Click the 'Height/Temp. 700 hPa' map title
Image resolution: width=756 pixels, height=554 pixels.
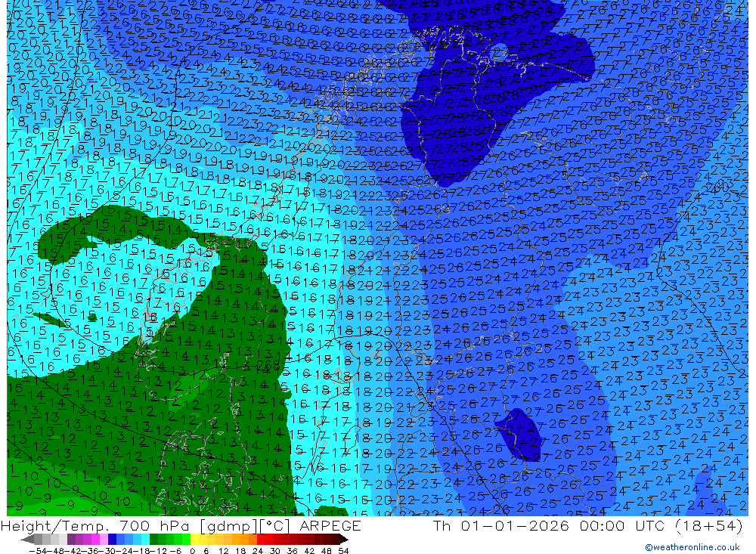96,526
